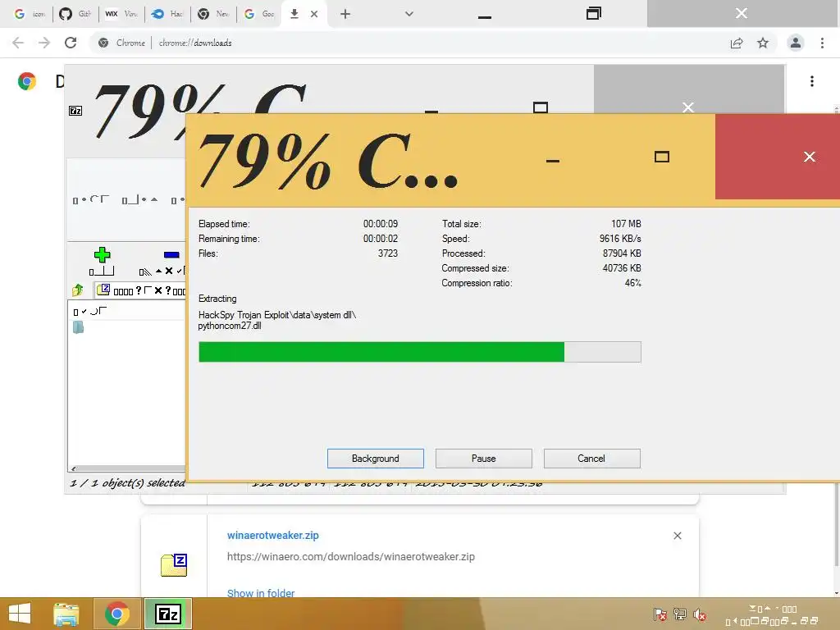The width and height of the screenshot is (840, 630).
Task: Click the share page icon in address bar
Action: coord(737,43)
